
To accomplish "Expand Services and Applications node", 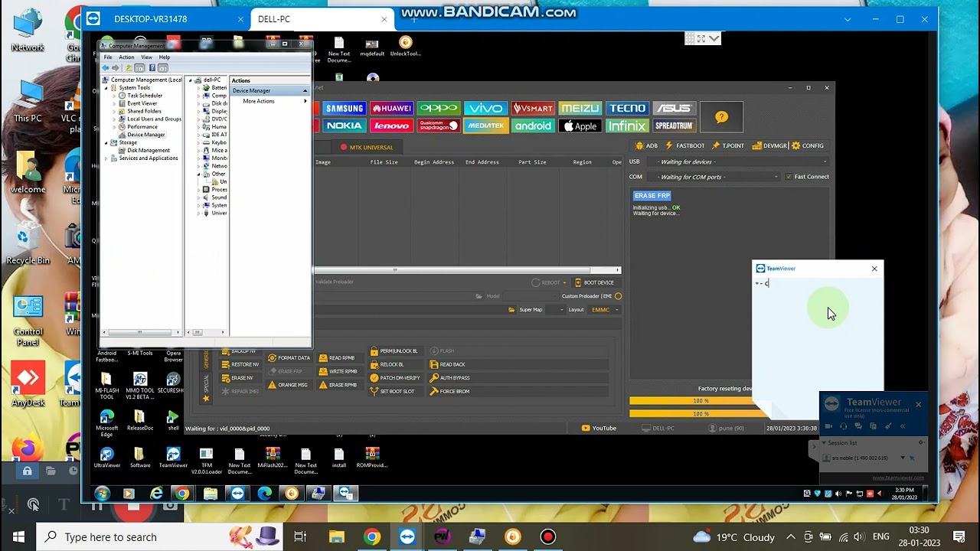I will click(x=106, y=158).
